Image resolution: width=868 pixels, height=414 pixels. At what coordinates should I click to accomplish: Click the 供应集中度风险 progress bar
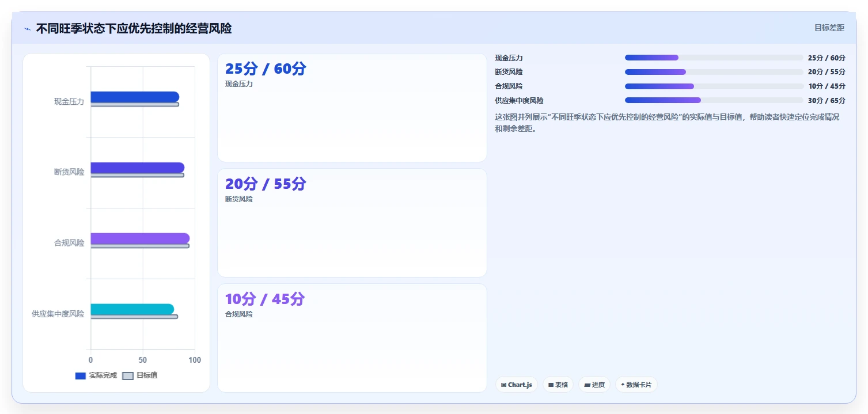pyautogui.click(x=714, y=100)
